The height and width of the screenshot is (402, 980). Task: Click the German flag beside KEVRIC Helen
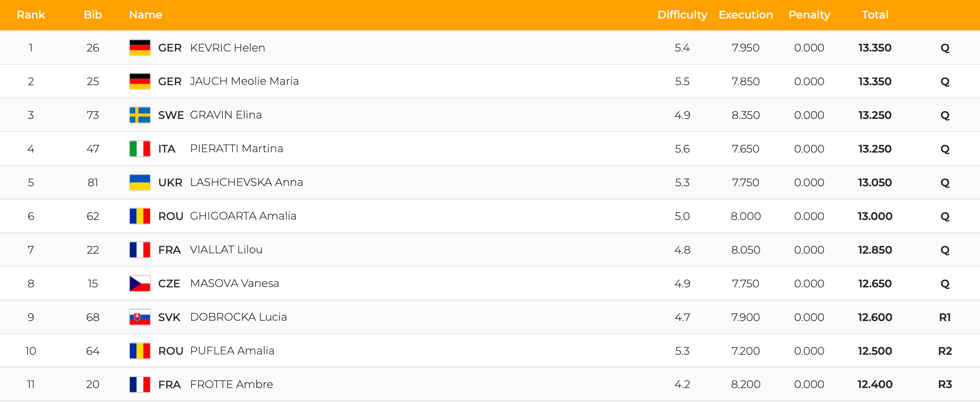coord(140,48)
